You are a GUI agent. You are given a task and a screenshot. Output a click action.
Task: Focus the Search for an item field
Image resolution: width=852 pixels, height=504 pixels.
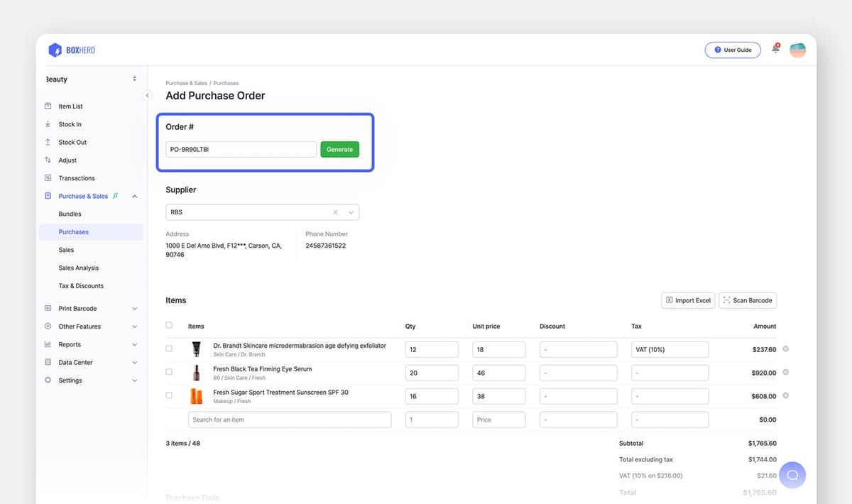pos(290,420)
